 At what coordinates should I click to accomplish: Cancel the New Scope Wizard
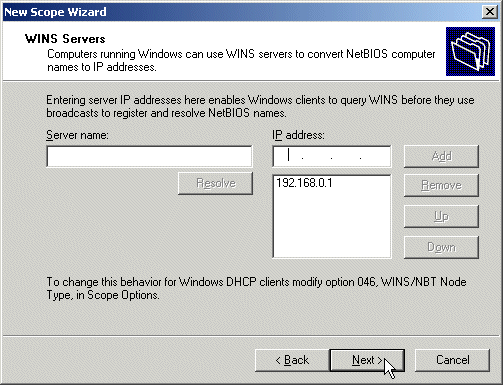point(452,360)
